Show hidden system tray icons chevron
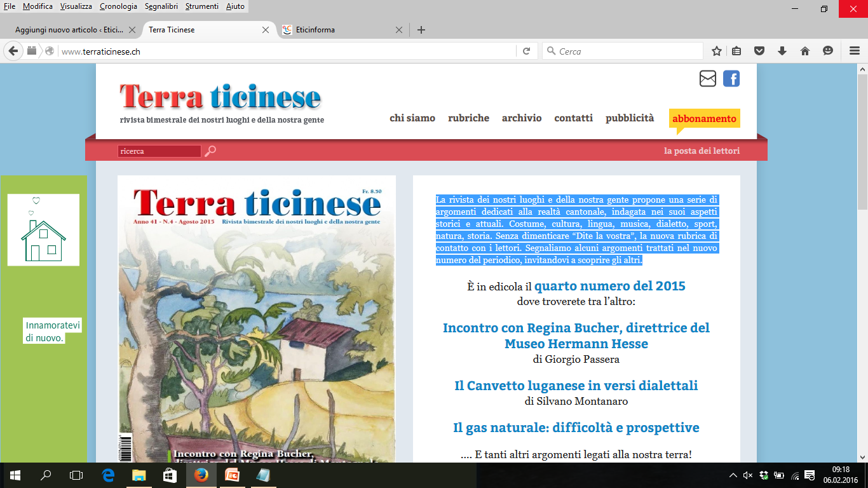The width and height of the screenshot is (868, 488). click(733, 475)
